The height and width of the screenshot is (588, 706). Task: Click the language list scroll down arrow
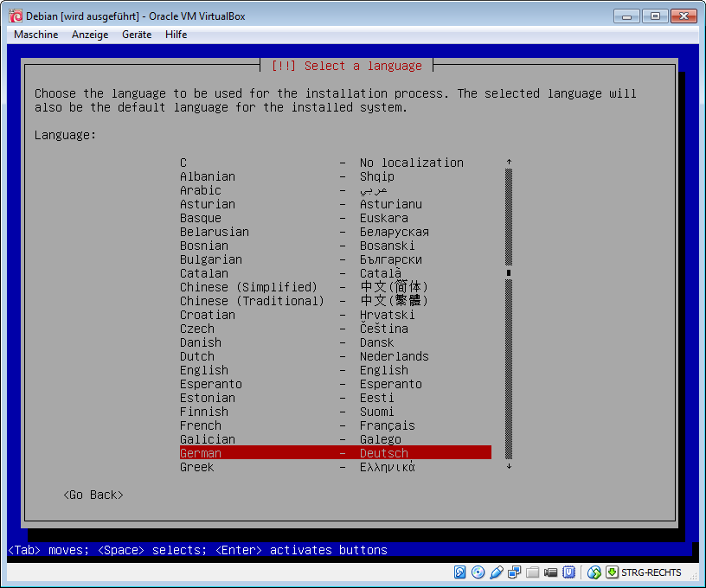pyautogui.click(x=509, y=467)
